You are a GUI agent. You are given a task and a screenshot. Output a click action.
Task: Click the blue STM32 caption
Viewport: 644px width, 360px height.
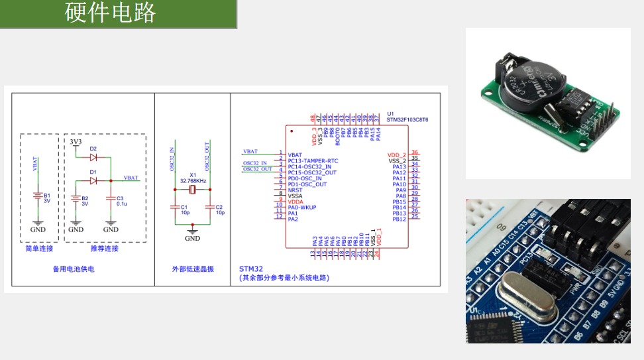tap(250, 269)
